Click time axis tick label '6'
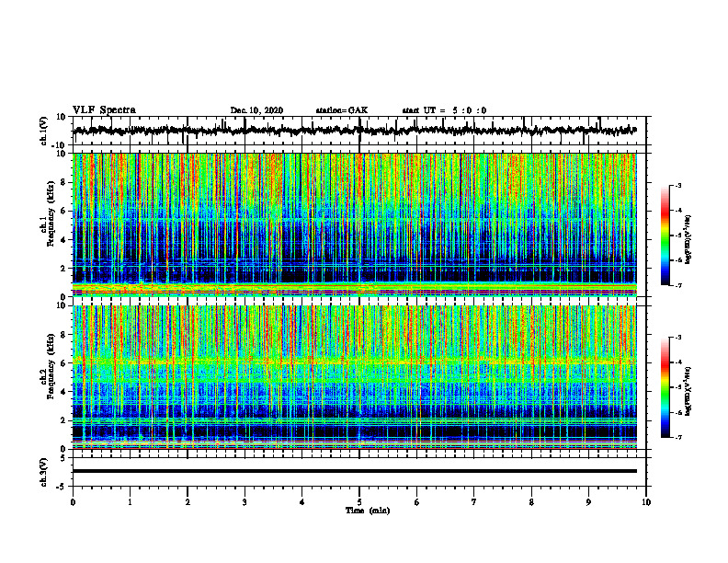 417,502
